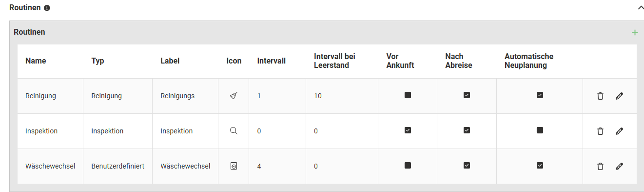Uncheck Nach Abreise for Inspektion

pos(467,130)
